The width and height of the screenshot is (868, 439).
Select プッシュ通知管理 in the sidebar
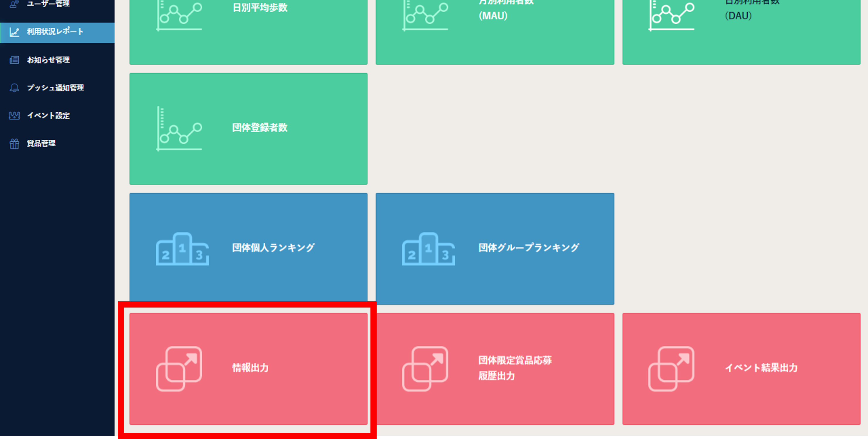(55, 88)
